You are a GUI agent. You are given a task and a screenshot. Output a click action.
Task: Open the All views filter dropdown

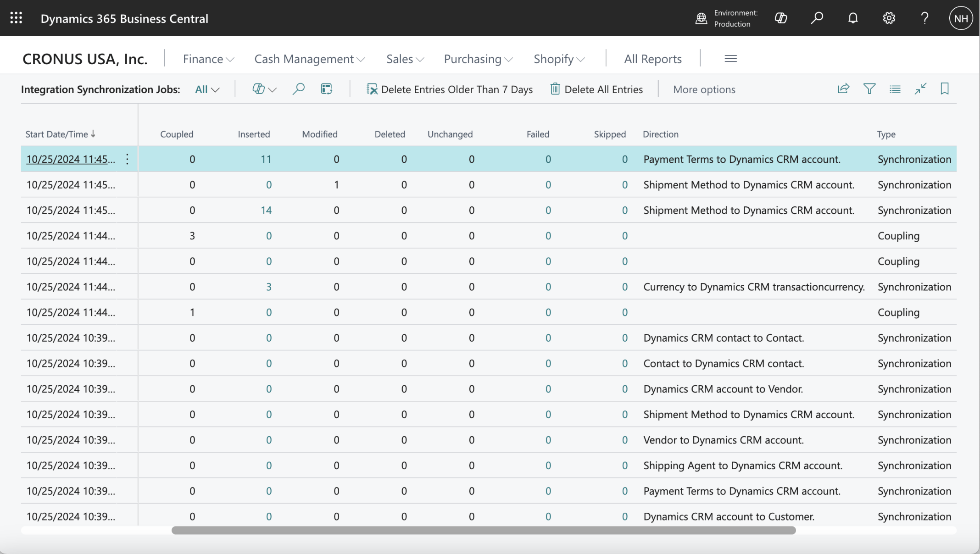click(207, 89)
